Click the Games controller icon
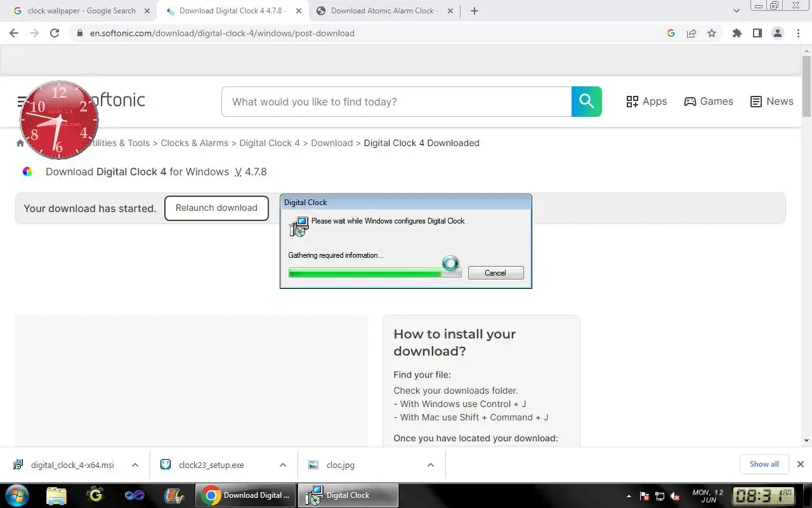 tap(690, 102)
